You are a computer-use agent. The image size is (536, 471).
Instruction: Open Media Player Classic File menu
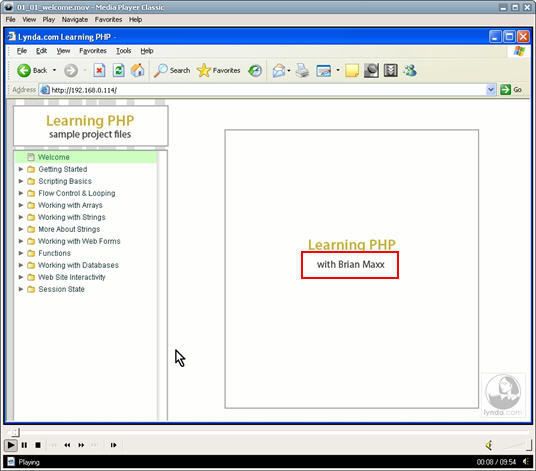(x=11, y=19)
